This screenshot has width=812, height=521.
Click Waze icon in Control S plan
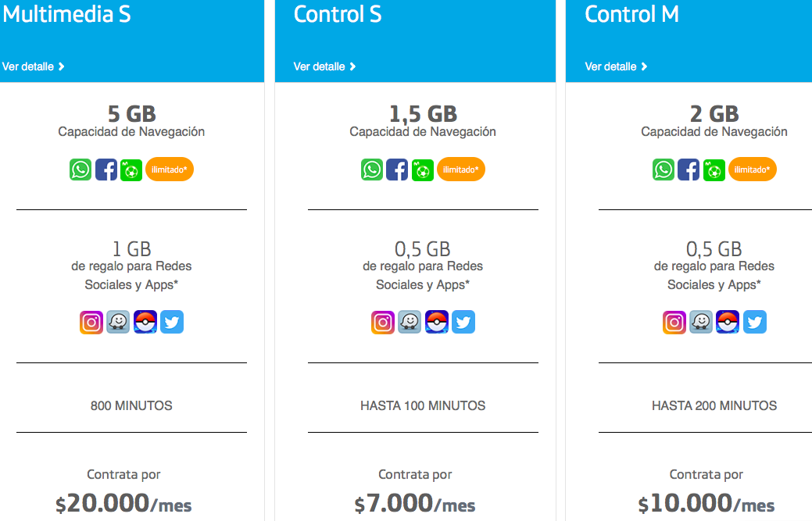[410, 322]
